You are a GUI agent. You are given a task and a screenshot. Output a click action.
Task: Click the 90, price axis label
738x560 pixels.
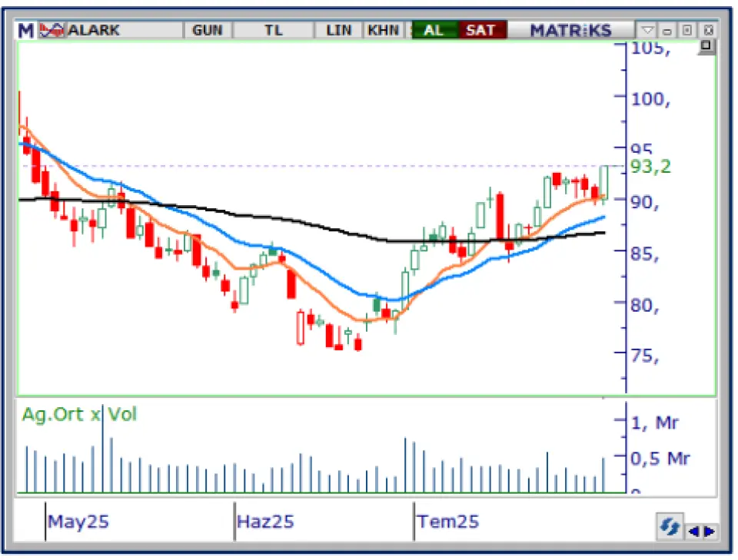pos(645,203)
